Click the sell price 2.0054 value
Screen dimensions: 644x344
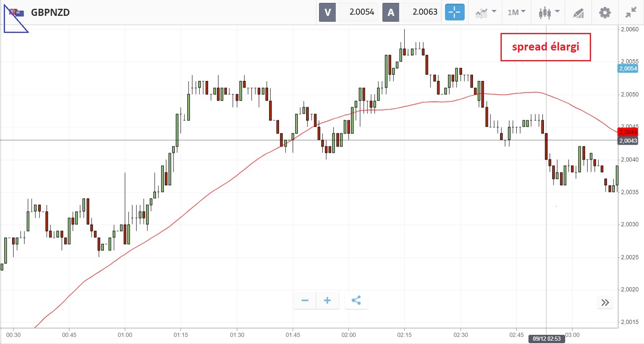[361, 12]
